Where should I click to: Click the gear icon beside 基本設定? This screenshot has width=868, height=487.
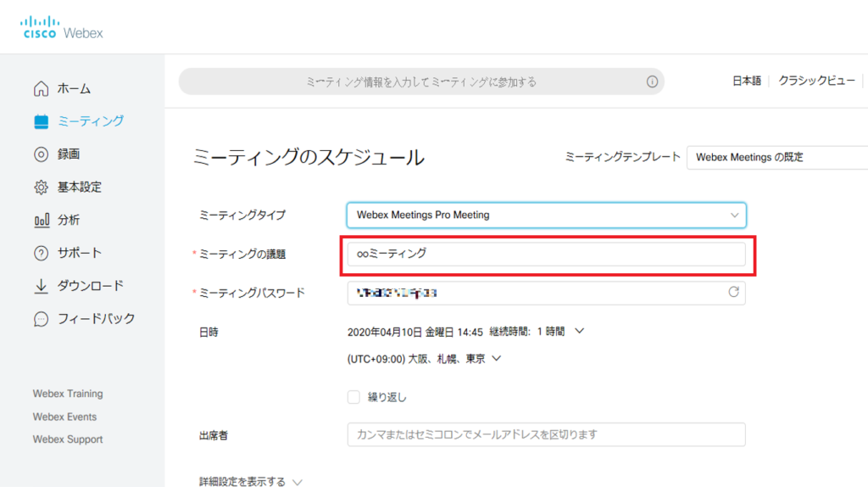(x=41, y=188)
